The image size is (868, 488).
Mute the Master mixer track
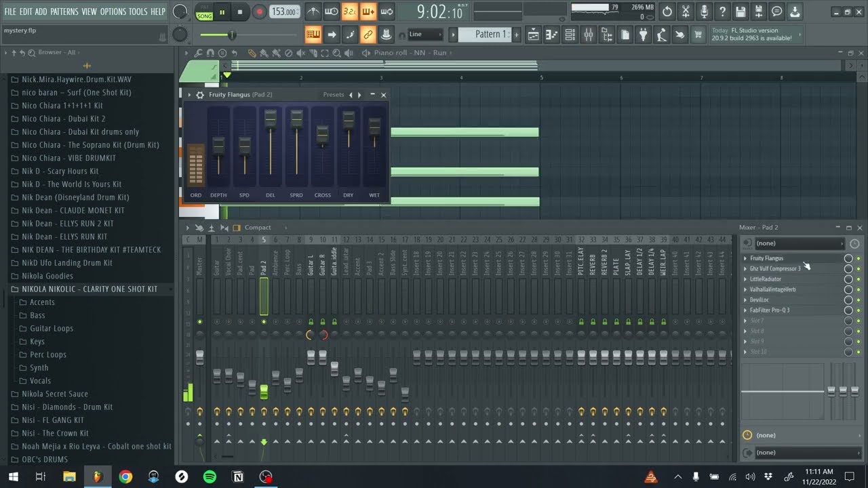click(199, 321)
